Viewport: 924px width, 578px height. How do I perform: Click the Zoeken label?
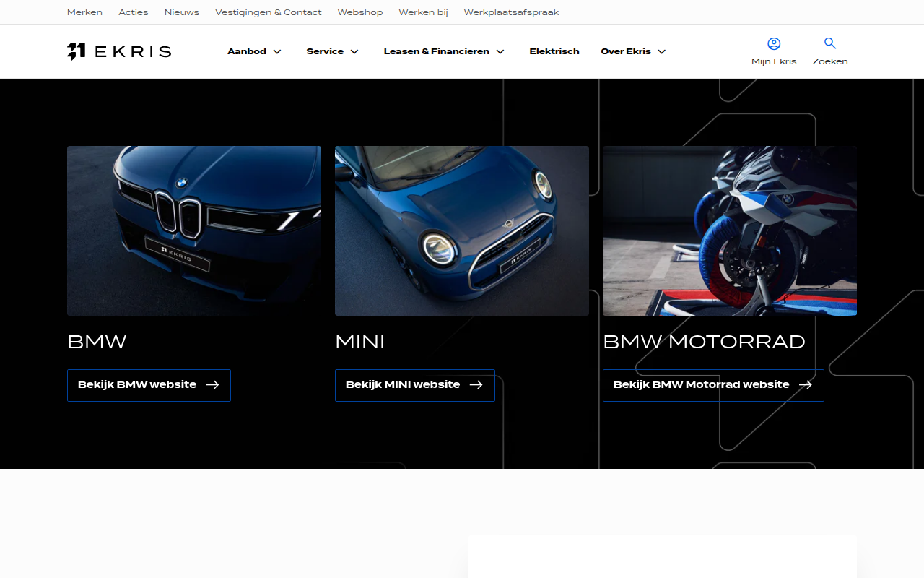coord(830,61)
